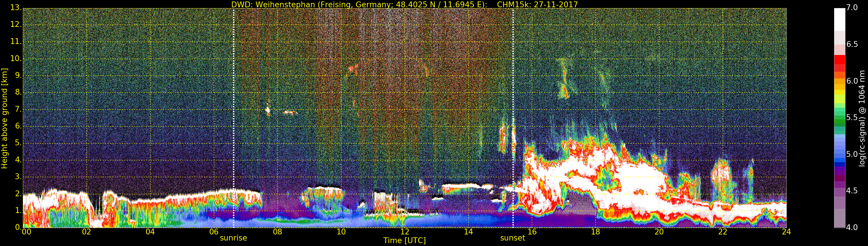Click the height axis tick "2."
Screen dimensions: 868x246
pyautogui.click(x=18, y=193)
